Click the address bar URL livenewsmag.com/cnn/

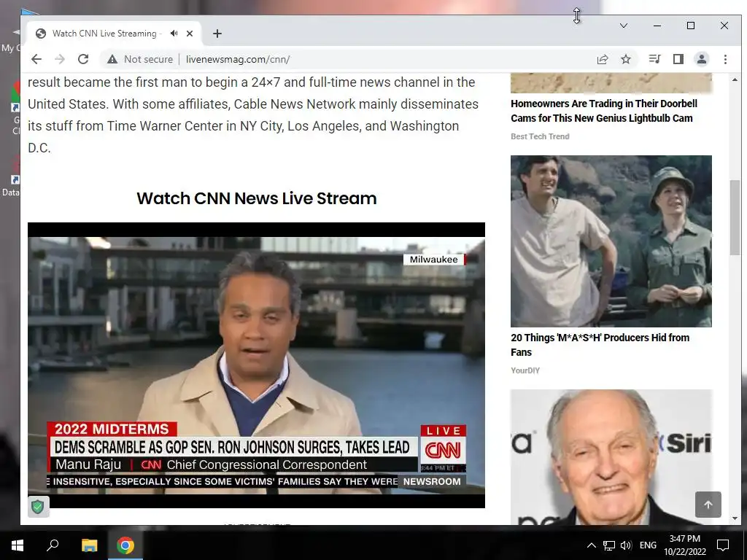tap(238, 59)
